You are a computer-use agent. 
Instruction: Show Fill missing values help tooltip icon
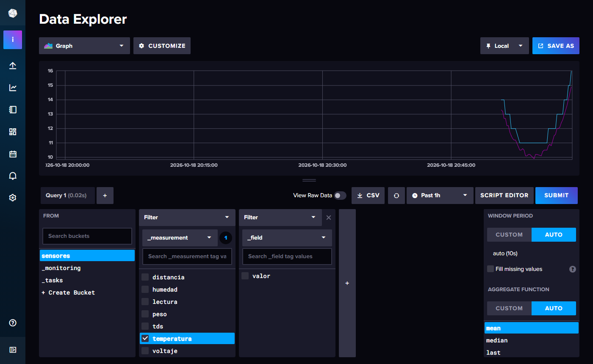(573, 269)
